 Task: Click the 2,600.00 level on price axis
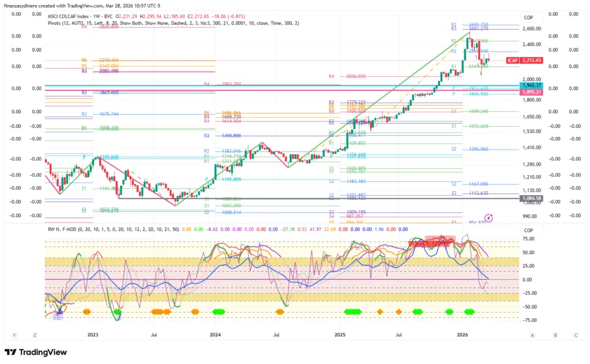point(532,29)
